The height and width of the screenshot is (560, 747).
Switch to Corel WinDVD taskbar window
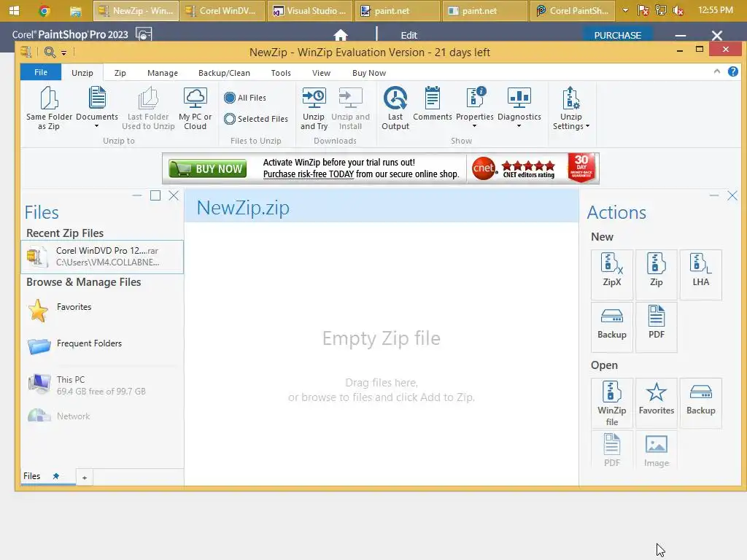222,10
